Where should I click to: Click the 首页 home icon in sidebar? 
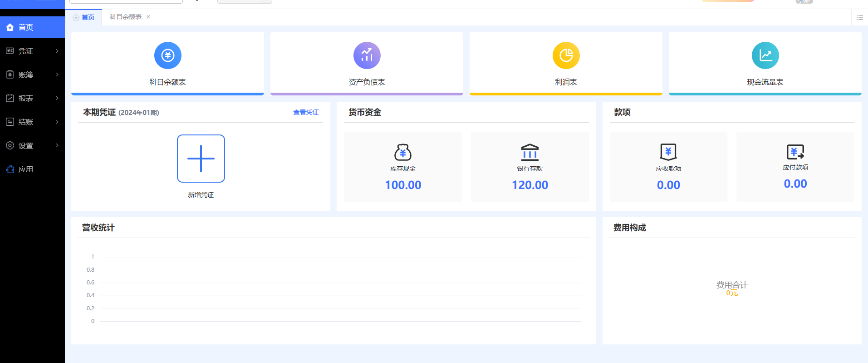click(x=10, y=27)
